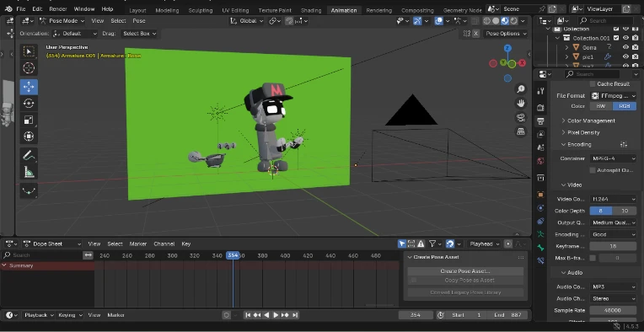Open the Keying popover in timeline
644x332 pixels.
tap(70, 315)
